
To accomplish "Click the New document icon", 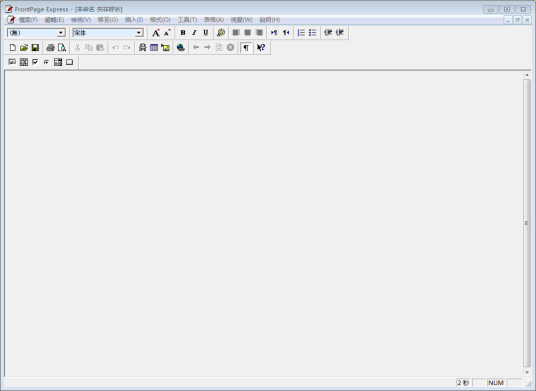I will pyautogui.click(x=13, y=48).
